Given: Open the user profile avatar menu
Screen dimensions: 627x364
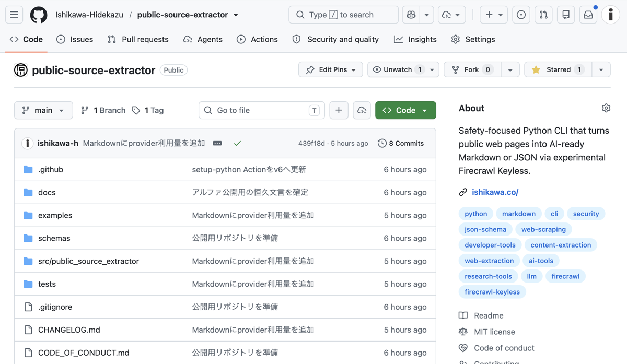Looking at the screenshot, I should tap(610, 15).
